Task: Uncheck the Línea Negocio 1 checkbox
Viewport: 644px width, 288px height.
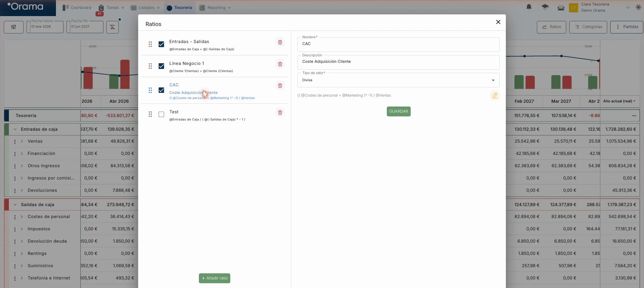Action: tap(161, 66)
